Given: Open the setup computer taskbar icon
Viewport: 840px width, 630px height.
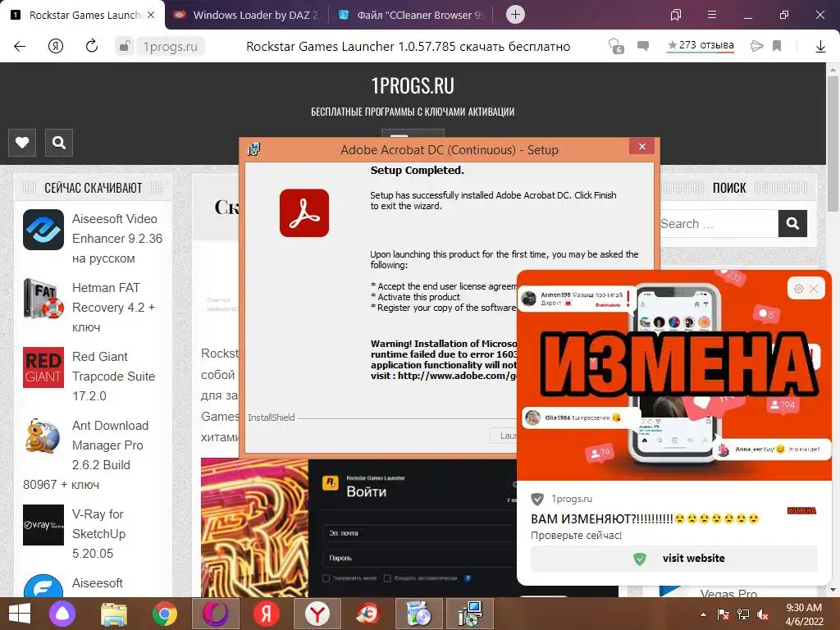Looking at the screenshot, I should click(470, 614).
